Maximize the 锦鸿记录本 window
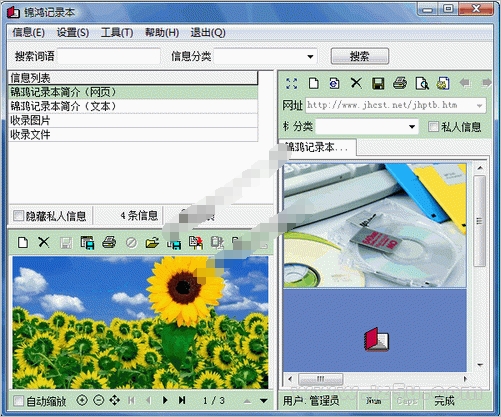This screenshot has width=501, height=417. tap(449, 9)
